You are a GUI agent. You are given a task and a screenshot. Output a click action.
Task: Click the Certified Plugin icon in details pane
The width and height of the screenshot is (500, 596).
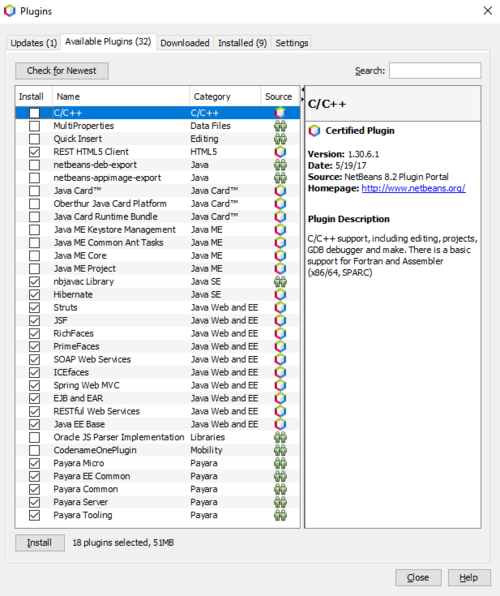[x=314, y=130]
